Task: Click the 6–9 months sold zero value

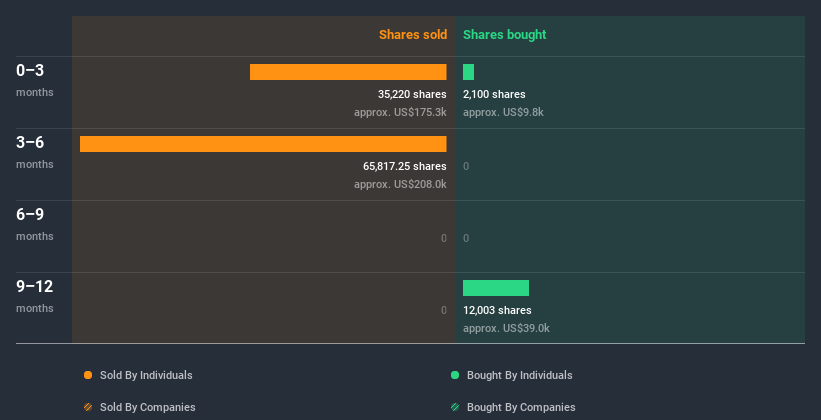Action: tap(443, 238)
